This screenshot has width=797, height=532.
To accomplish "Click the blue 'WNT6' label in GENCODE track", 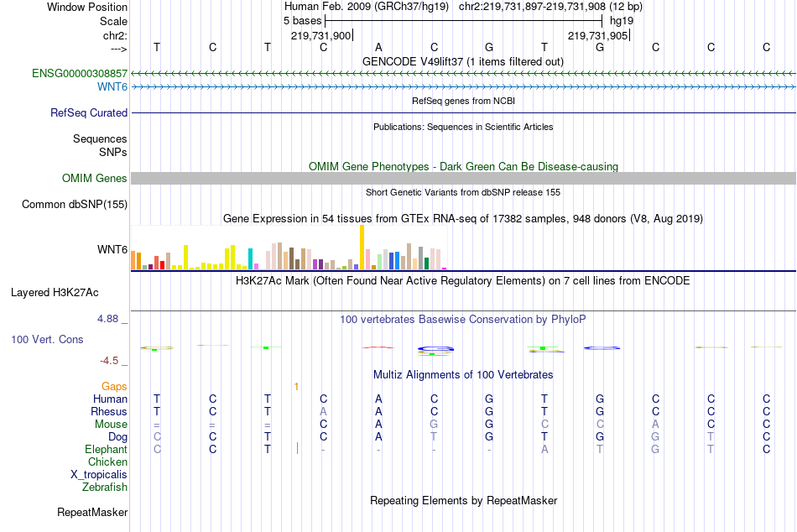I will tap(112, 87).
